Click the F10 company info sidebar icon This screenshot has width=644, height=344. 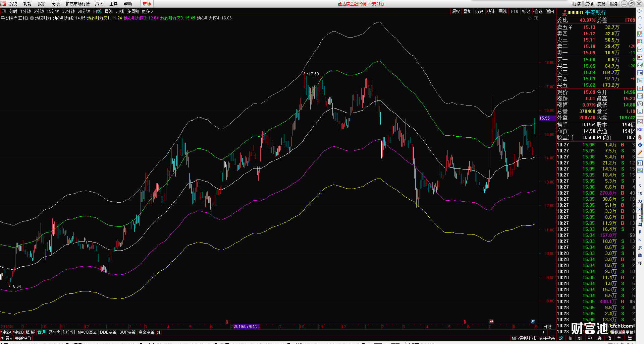click(640, 73)
